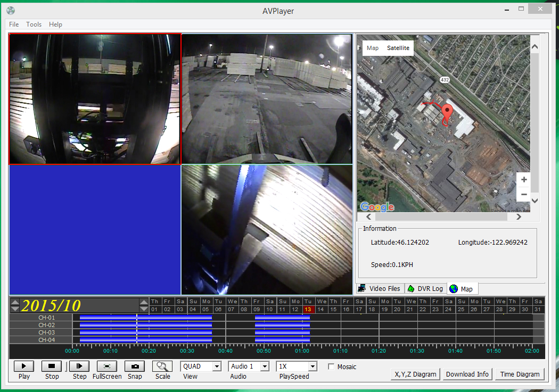Select day 09 in the calendar timeline
The height and width of the screenshot is (392, 559).
(x=257, y=310)
